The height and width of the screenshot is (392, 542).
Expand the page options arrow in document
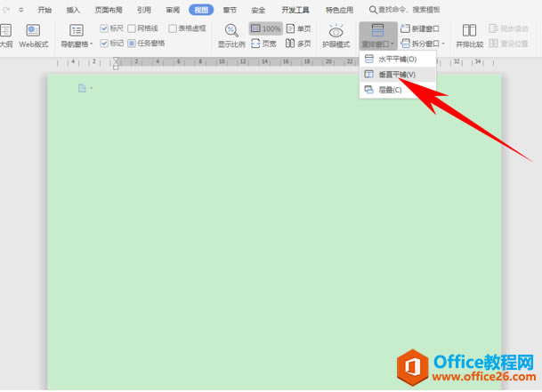(92, 88)
